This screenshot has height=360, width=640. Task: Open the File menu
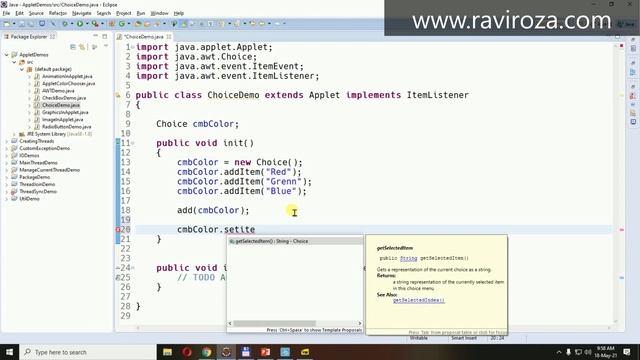tap(6, 13)
